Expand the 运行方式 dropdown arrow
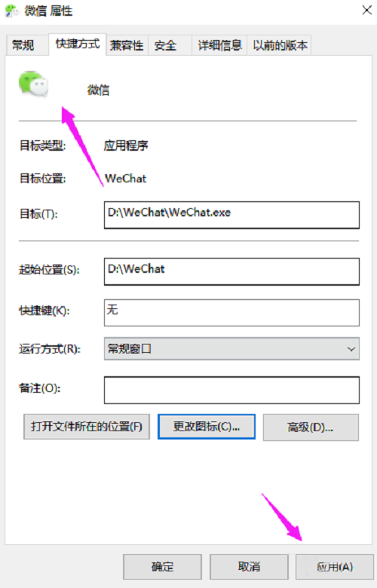377x588 pixels. point(351,349)
